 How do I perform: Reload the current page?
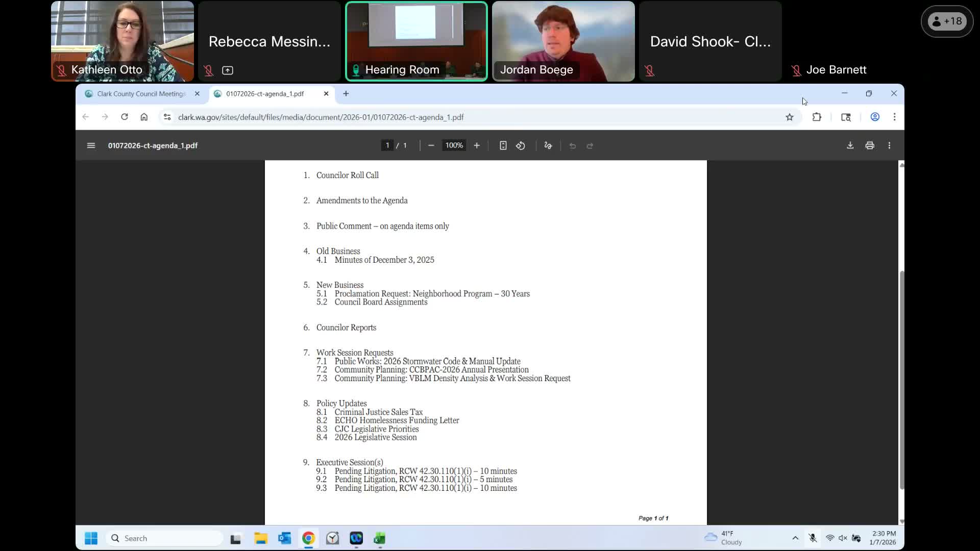[x=124, y=117]
